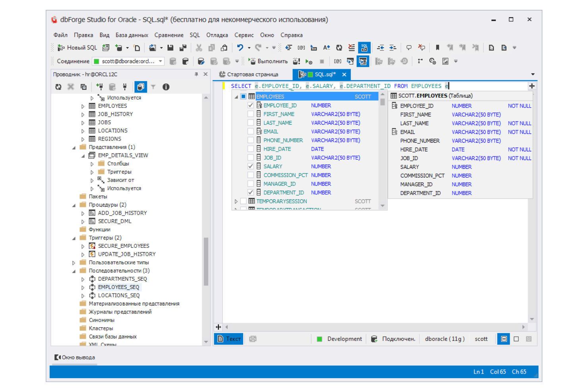Click the execute current statement icon

point(296,61)
